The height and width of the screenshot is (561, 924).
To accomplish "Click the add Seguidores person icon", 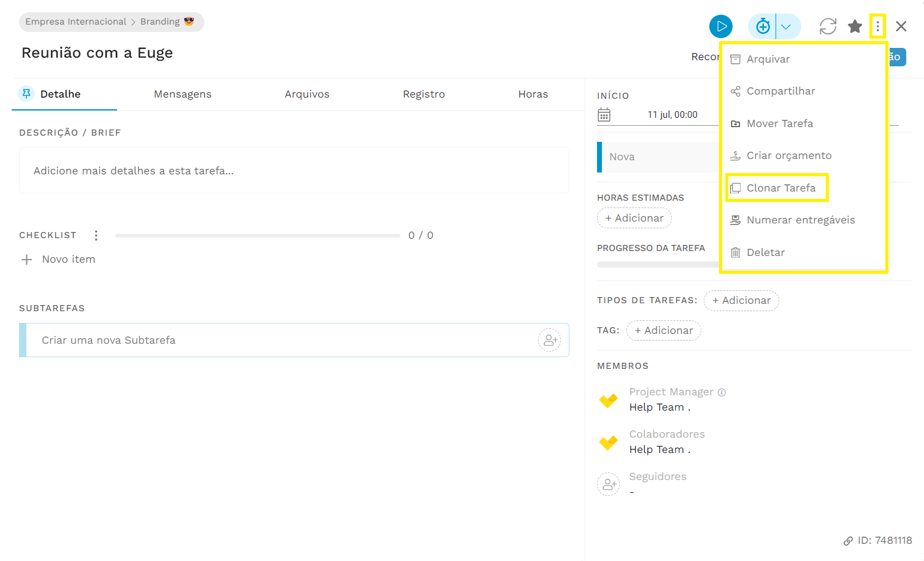I will [608, 484].
